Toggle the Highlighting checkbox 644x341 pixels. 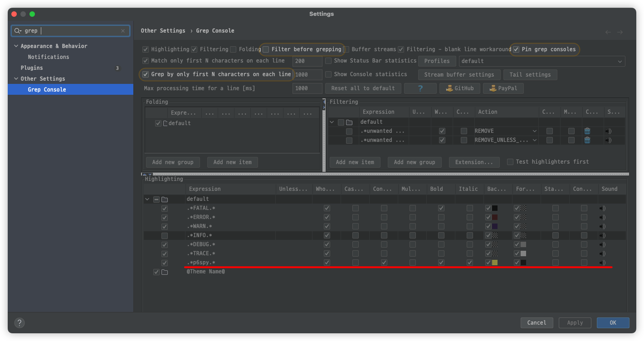(146, 49)
